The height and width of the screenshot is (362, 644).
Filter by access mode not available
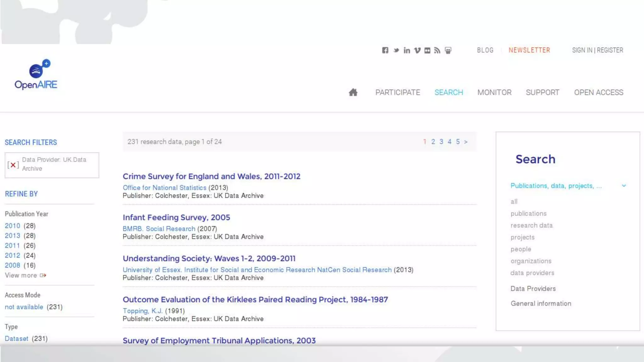point(24,307)
